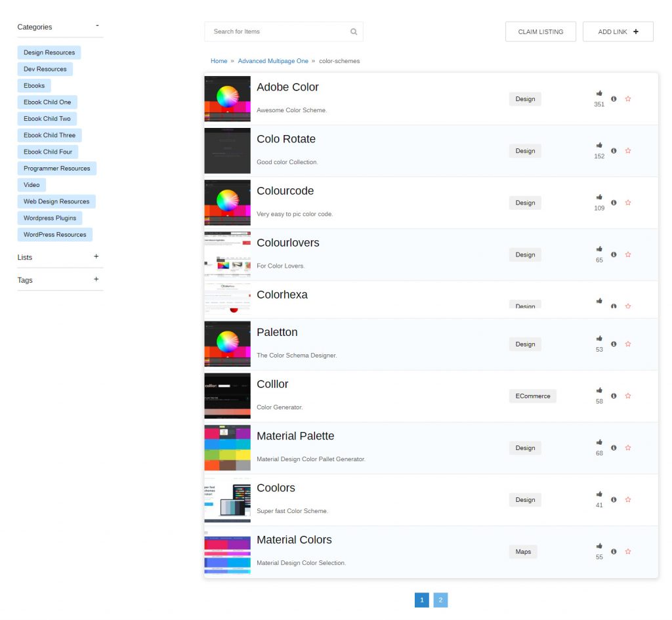Click the Claim Listing button
The width and height of the screenshot is (672, 620).
(x=541, y=31)
